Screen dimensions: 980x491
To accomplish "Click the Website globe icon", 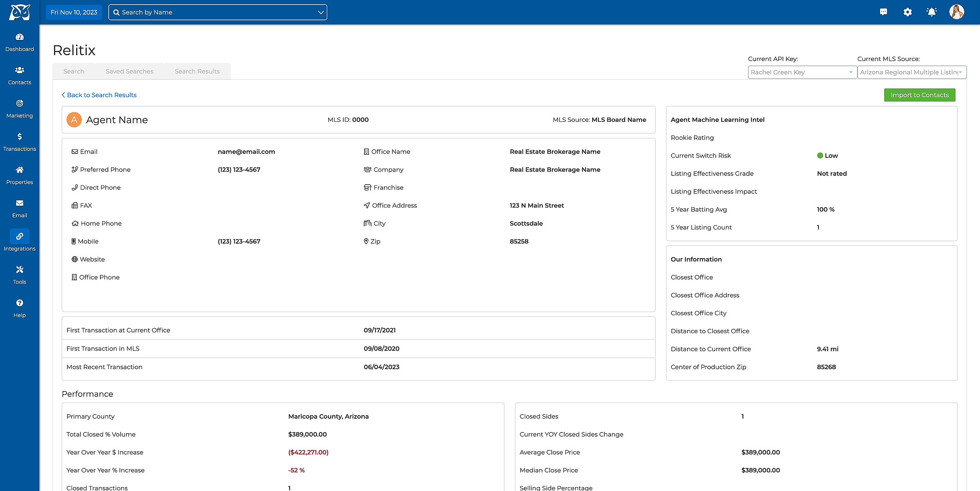I will click(75, 259).
